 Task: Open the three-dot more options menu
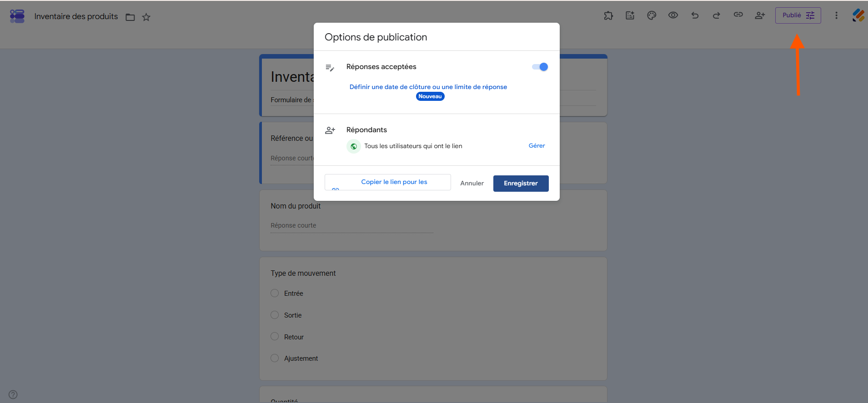click(836, 15)
